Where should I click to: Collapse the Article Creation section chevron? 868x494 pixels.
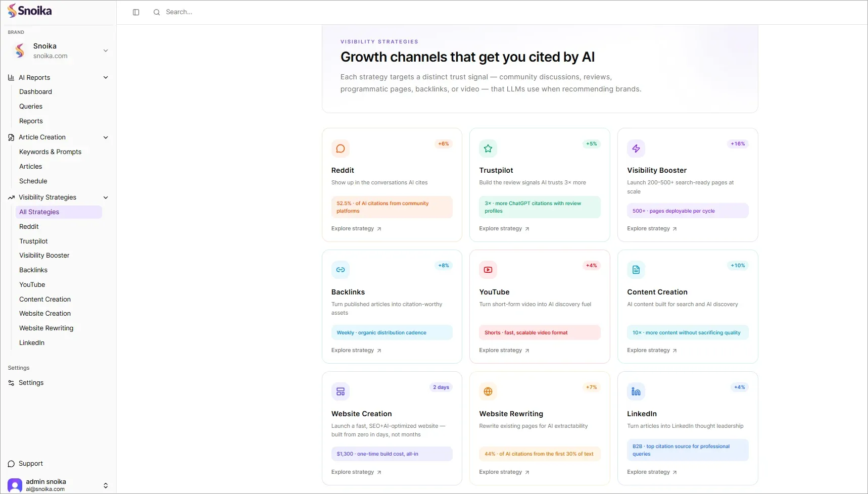click(x=106, y=137)
